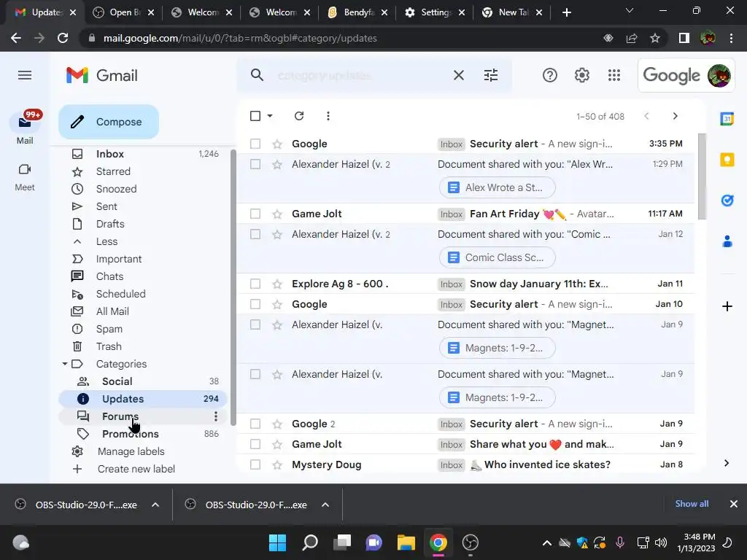Screen dimensions: 747x560
Task: Open the Gmail main menu hamburger icon
Action: [x=25, y=75]
